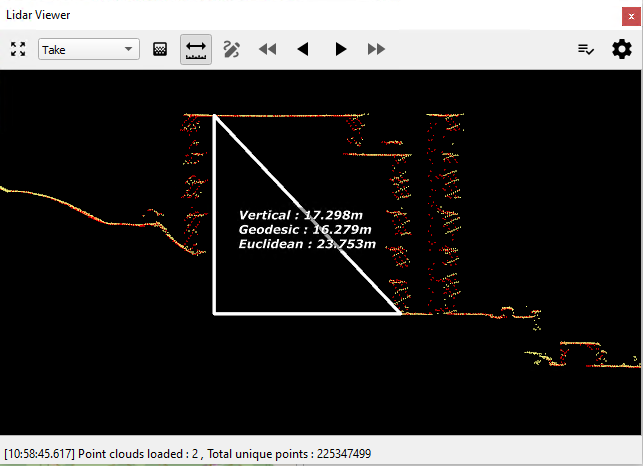The width and height of the screenshot is (643, 466).
Task: Click the status bar point cloud message
Action: pyautogui.click(x=187, y=454)
